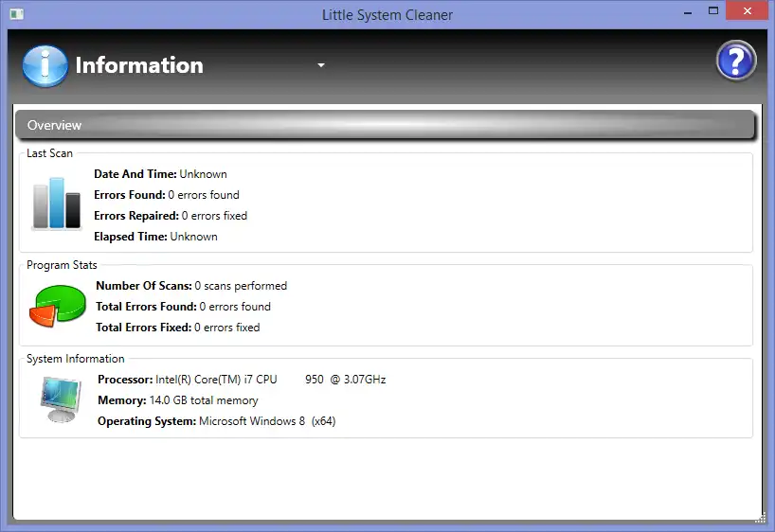Screen dimensions: 775x532
Task: Open the Help question mark button
Action: coord(736,62)
